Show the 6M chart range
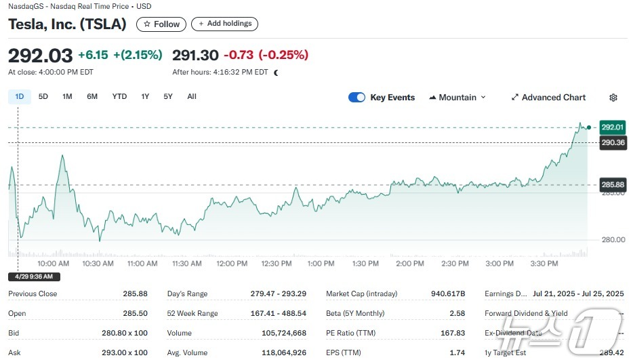Screen dimensions: 631x364 point(92,97)
